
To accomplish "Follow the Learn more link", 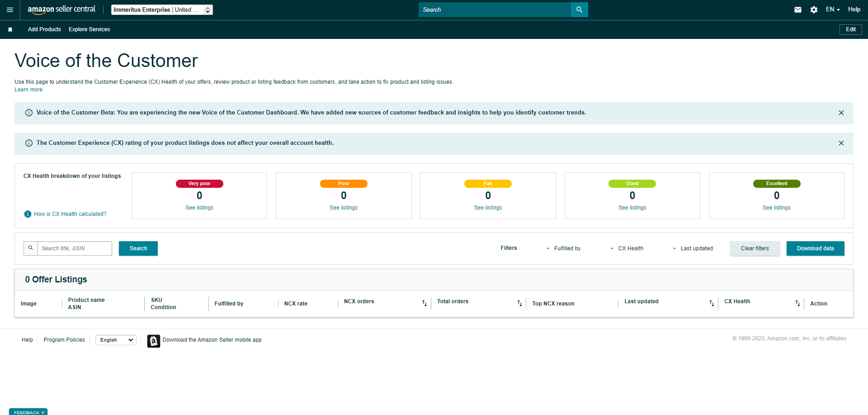I will (x=28, y=90).
